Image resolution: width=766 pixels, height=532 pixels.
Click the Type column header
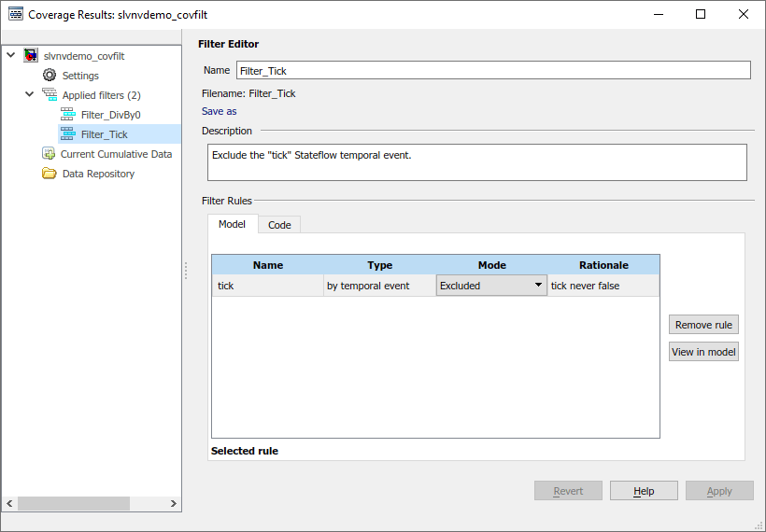[379, 265]
